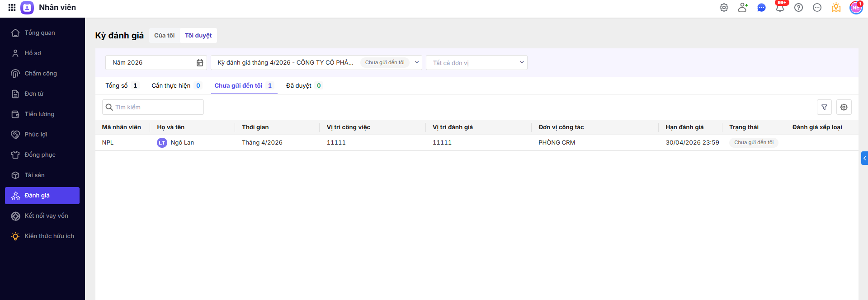Click the orange announcement icon

point(836,8)
